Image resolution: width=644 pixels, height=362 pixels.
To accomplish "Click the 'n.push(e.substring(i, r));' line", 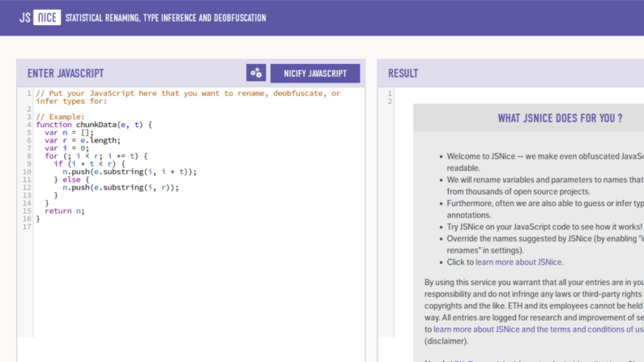I will [121, 188].
